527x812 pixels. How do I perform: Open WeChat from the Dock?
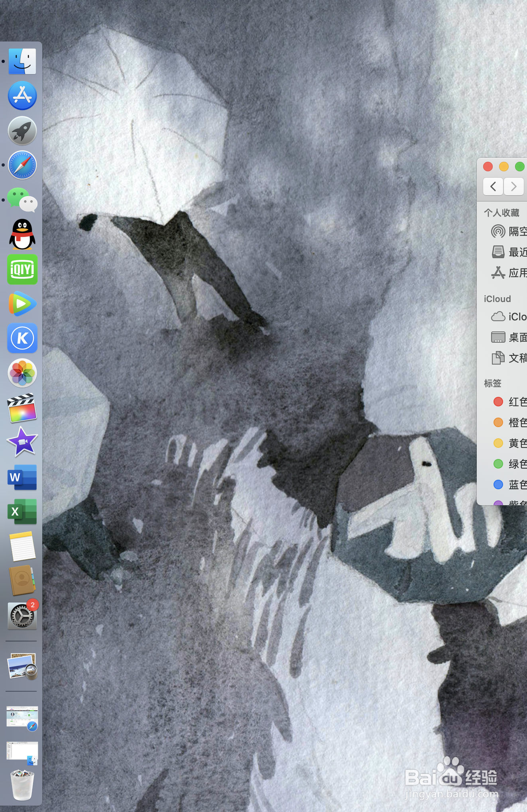(x=22, y=200)
